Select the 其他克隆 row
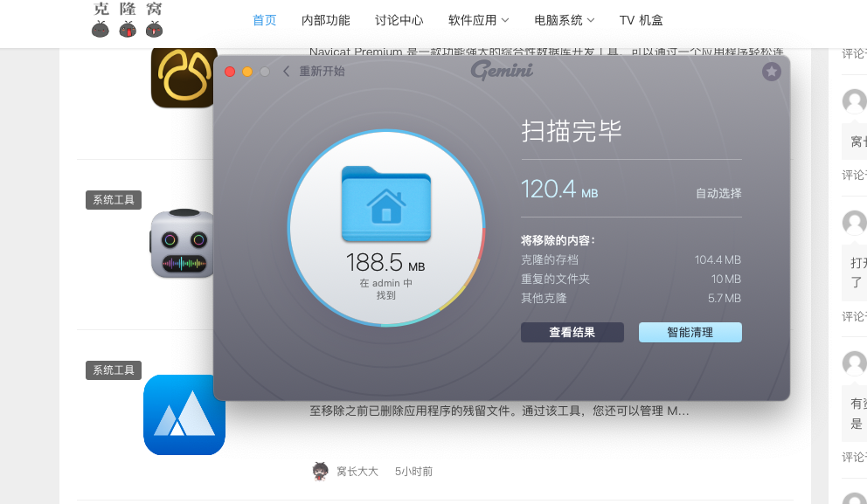Screen dimensions: 867x504 click(631, 299)
